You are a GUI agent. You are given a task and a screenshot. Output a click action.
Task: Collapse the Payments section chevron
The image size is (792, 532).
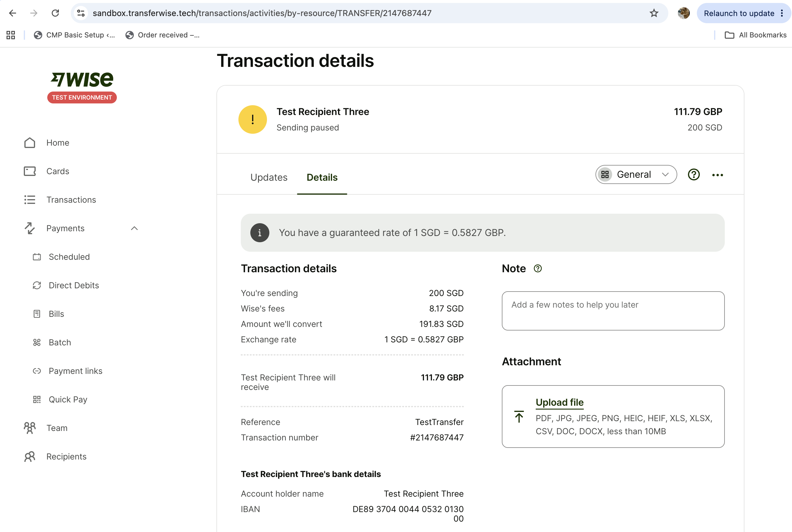pos(134,228)
